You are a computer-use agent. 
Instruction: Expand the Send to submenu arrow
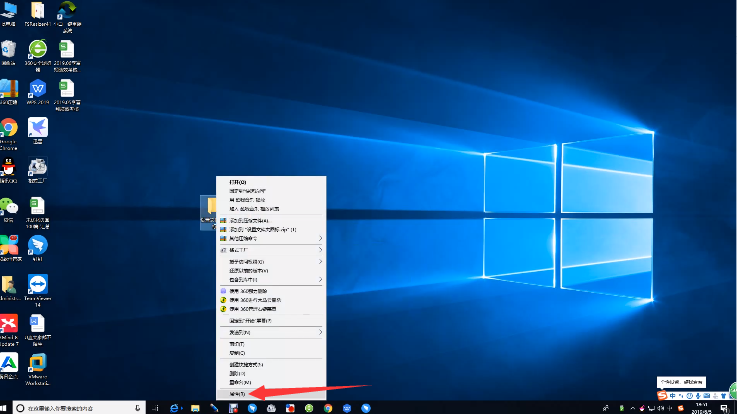(320, 331)
